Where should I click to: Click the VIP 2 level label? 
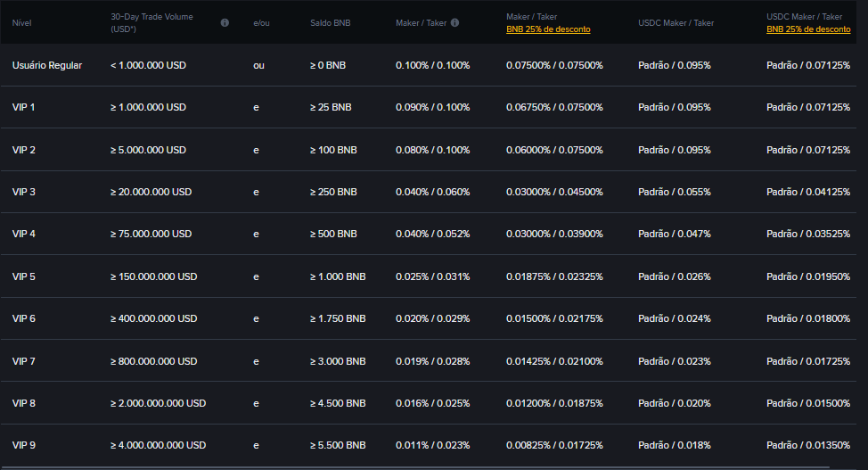point(24,150)
